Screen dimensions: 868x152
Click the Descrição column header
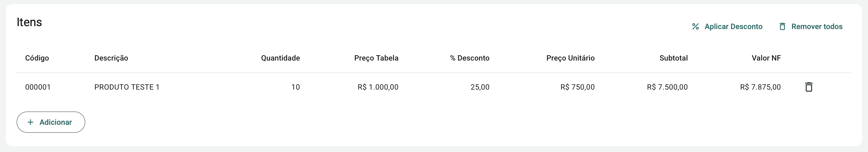(111, 58)
